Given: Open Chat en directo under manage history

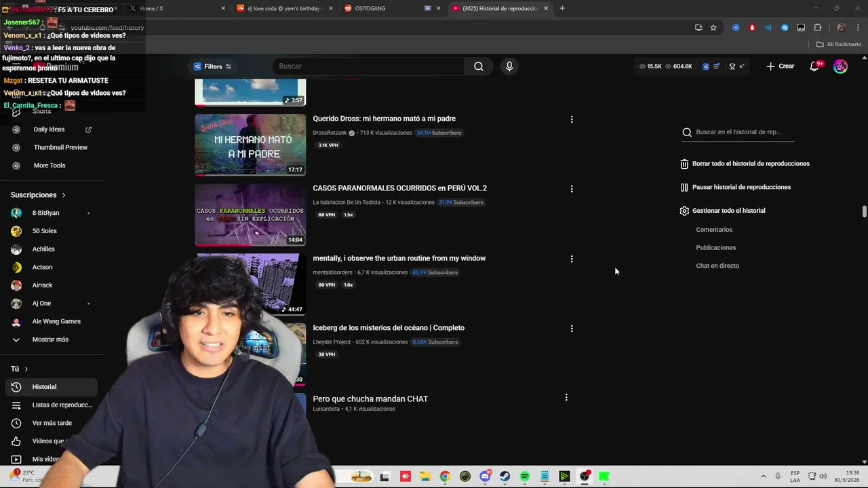Looking at the screenshot, I should tap(717, 266).
